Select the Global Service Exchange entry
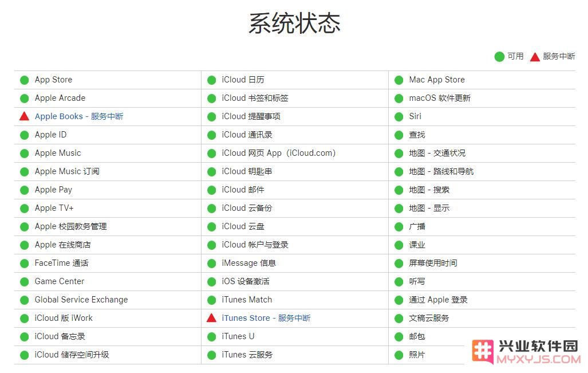The image size is (588, 373). 81,300
